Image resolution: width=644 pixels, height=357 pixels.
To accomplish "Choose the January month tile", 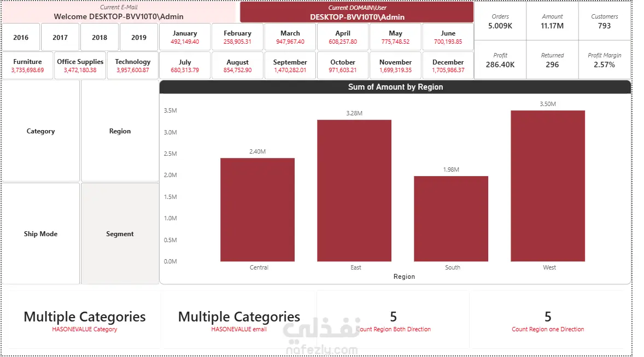I will click(x=185, y=37).
